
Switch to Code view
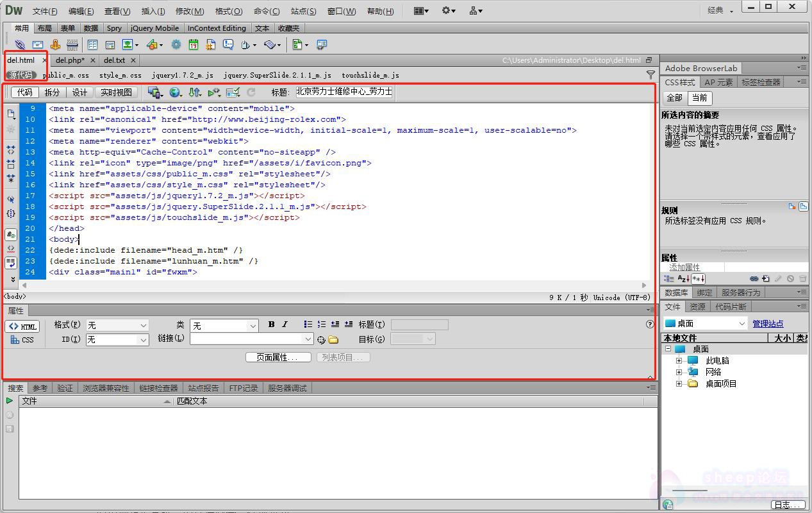25,92
